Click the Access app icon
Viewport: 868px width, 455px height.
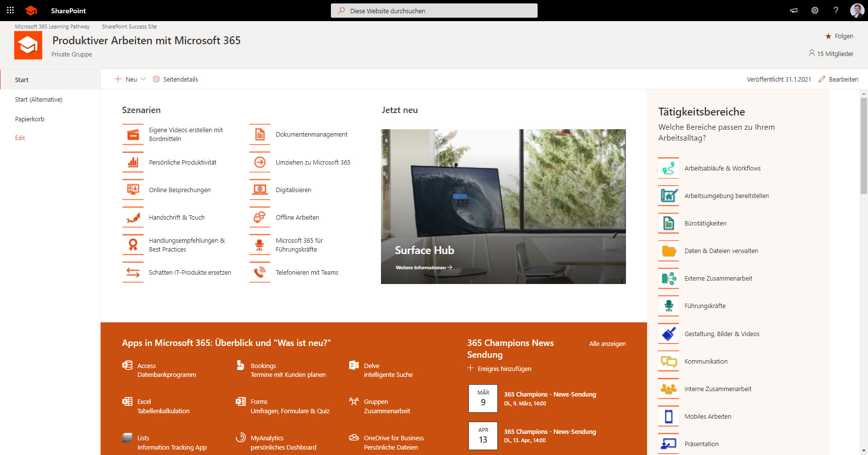click(127, 365)
